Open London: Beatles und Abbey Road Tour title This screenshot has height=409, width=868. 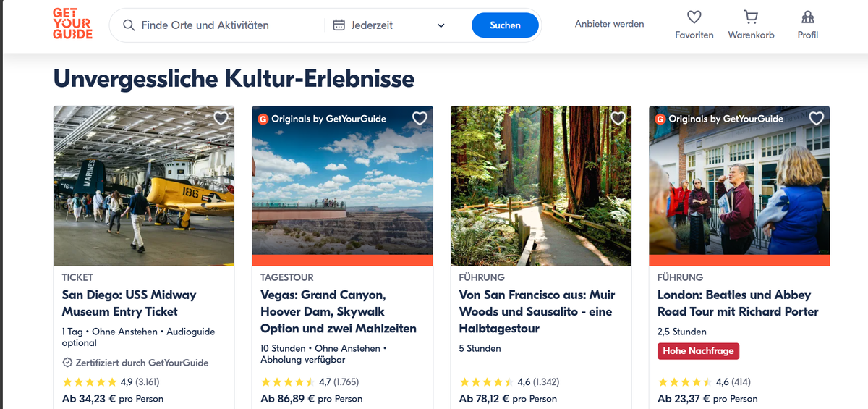pos(738,303)
